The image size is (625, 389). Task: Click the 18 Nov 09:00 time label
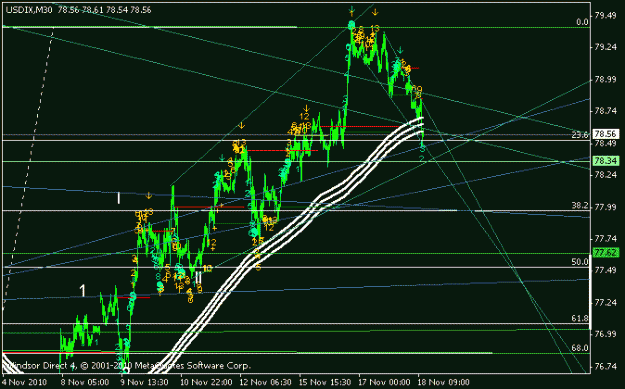click(x=444, y=382)
